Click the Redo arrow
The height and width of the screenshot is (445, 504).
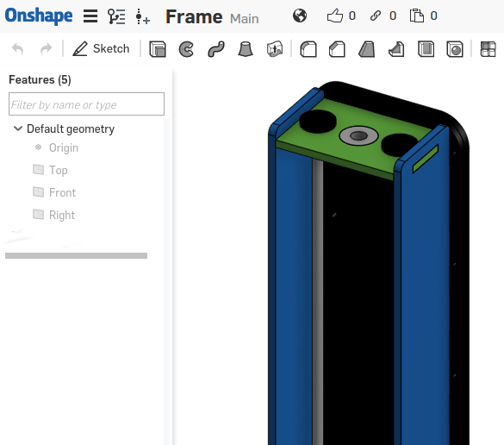click(46, 49)
